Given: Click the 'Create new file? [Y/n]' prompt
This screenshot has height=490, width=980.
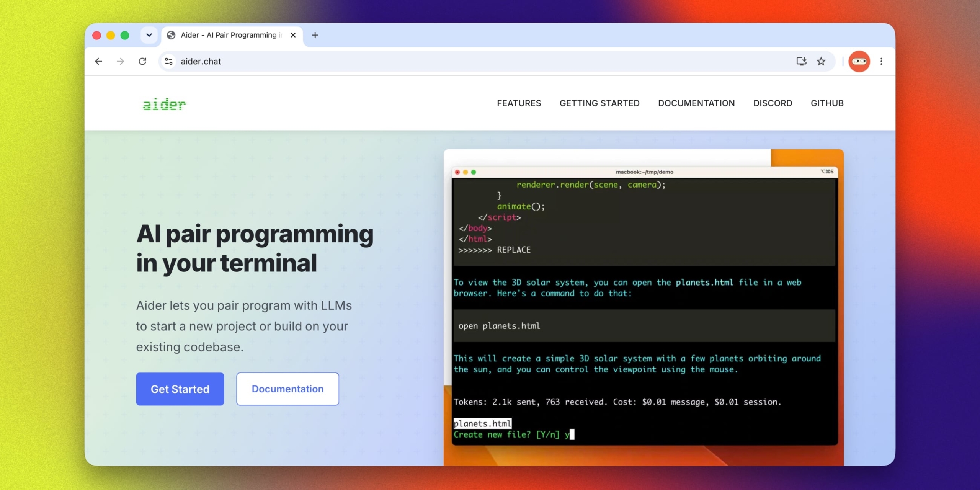Looking at the screenshot, I should coord(506,434).
